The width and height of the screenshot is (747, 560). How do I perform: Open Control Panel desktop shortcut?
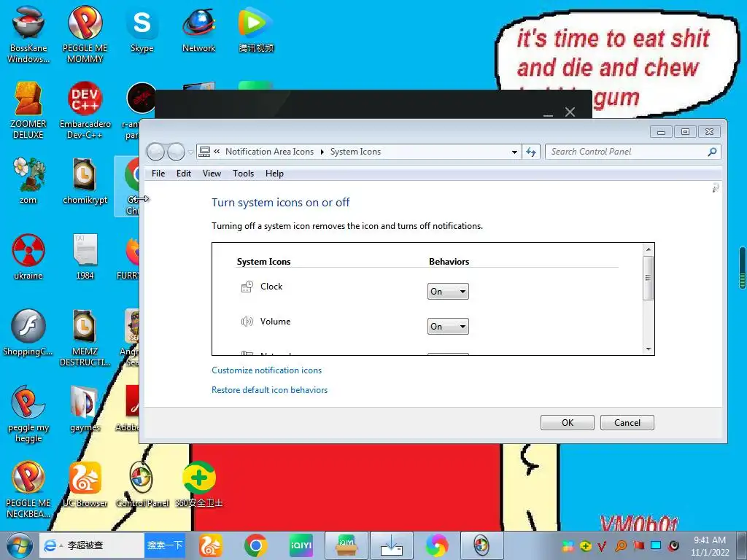pyautogui.click(x=142, y=483)
